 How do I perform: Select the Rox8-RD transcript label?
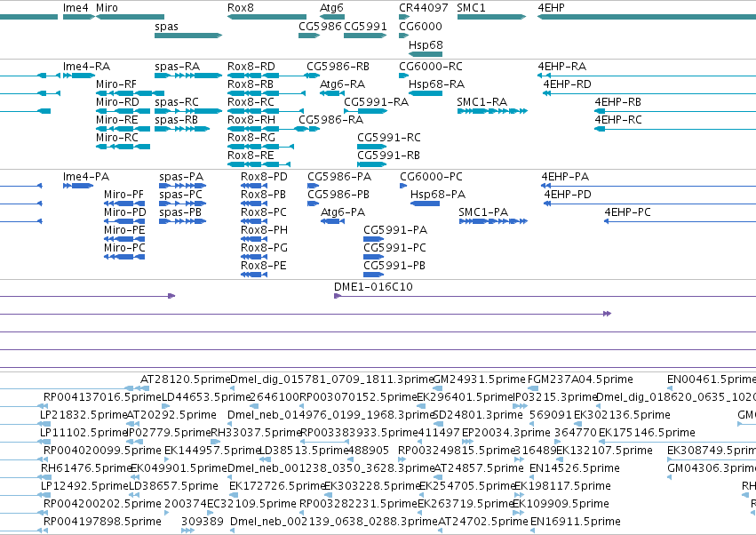(251, 67)
